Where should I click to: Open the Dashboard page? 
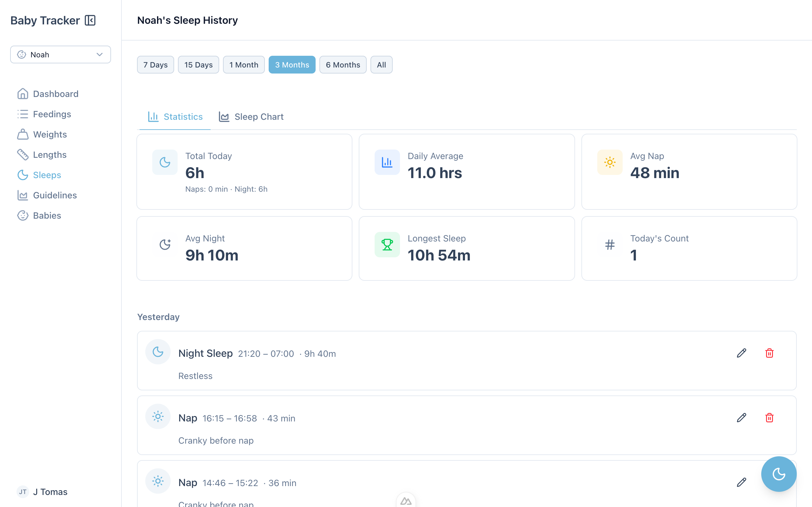56,93
